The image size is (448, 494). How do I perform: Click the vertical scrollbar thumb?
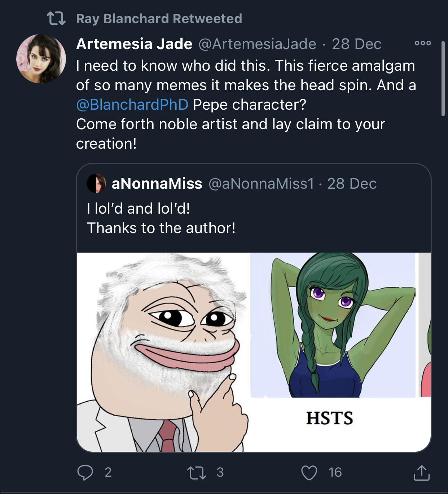click(x=443, y=79)
